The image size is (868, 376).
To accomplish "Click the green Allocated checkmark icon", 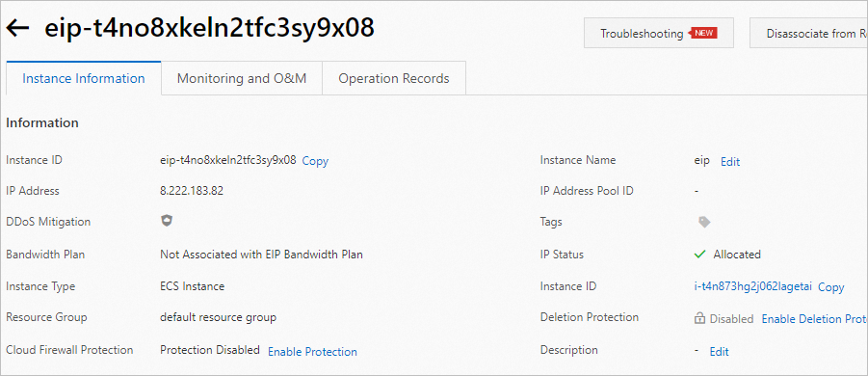I will [x=699, y=255].
